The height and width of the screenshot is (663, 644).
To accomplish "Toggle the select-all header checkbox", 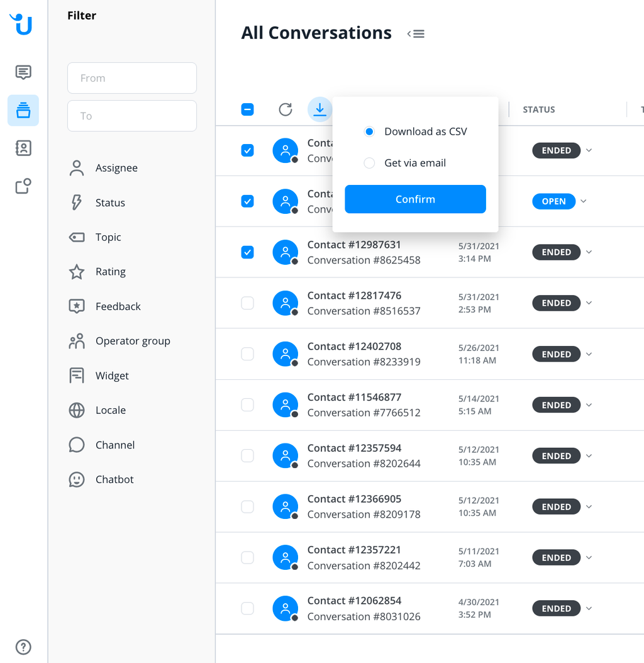I will click(x=247, y=109).
